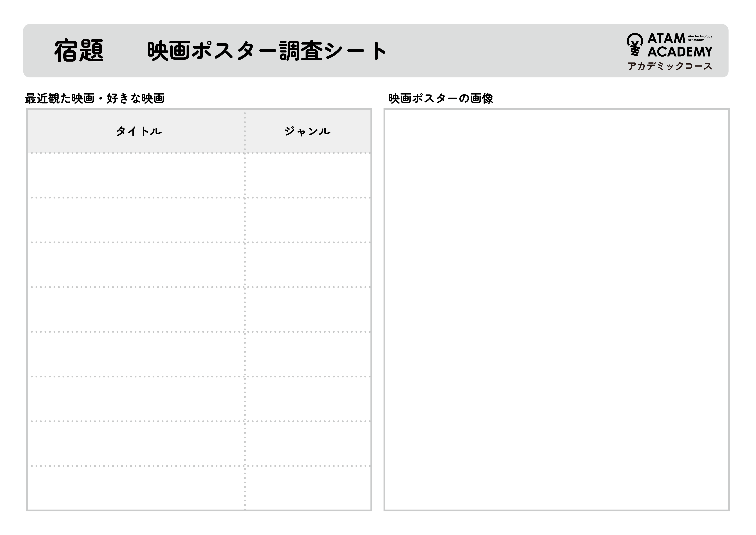Image resolution: width=756 pixels, height=535 pixels.
Task: Click the 映画ポスター調査シート title
Action: [x=267, y=51]
